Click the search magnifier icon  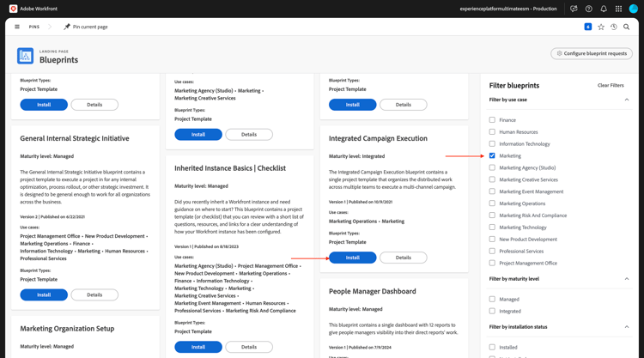[626, 27]
